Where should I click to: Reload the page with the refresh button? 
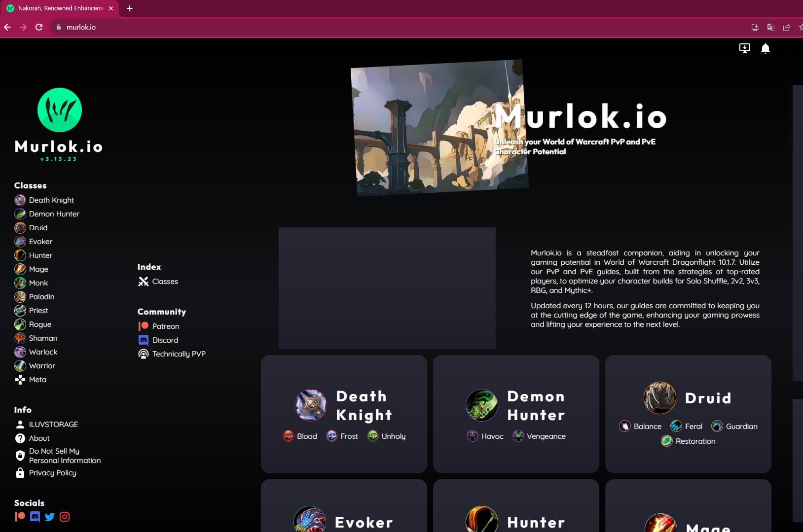[39, 27]
